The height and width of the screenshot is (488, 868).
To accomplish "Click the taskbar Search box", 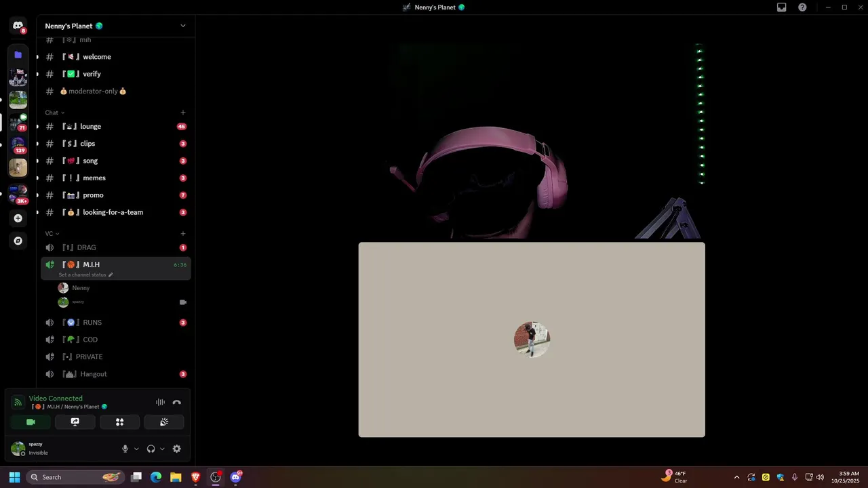I will (76, 477).
